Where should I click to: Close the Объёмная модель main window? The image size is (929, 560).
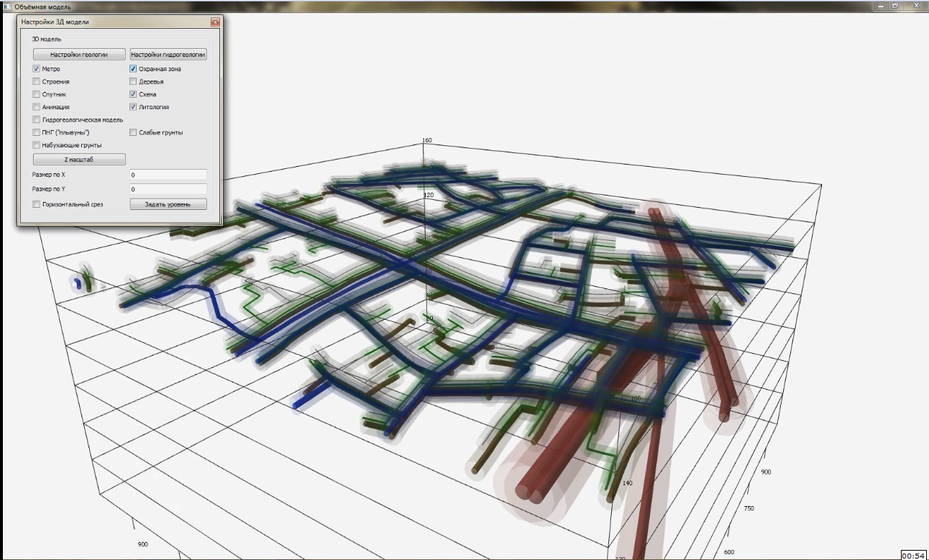[x=915, y=5]
